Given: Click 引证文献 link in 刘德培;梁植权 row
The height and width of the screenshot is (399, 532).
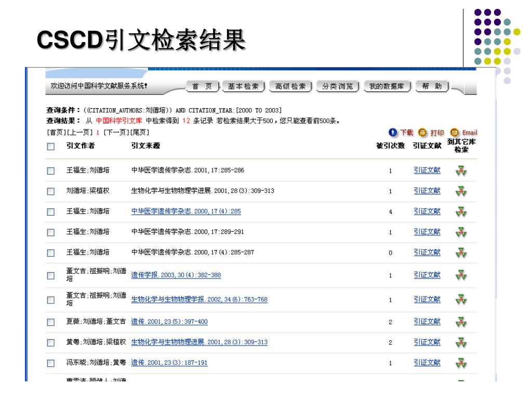Looking at the screenshot, I should (427, 191).
